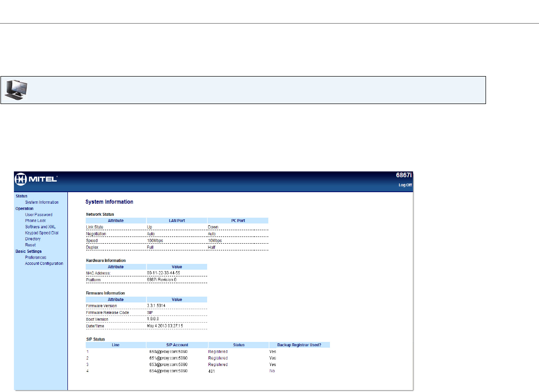Click the Status section heading in the sidebar
The width and height of the screenshot is (539, 392).
(21, 196)
